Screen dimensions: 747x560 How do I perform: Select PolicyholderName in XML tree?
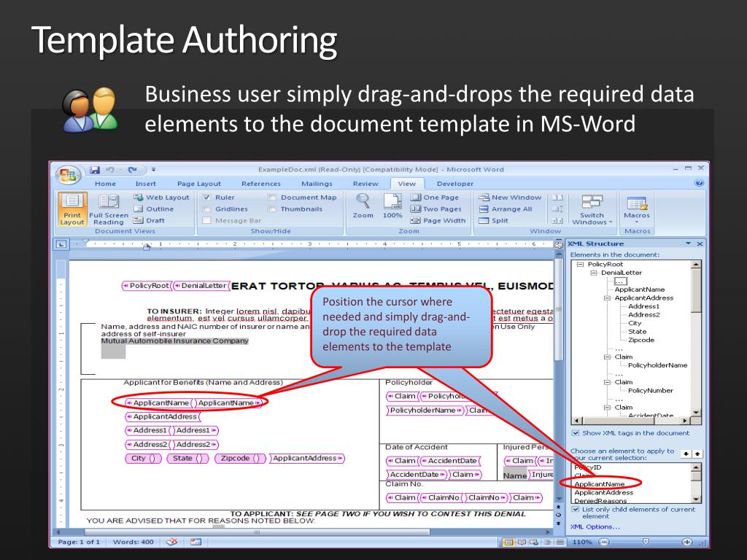coord(657,365)
